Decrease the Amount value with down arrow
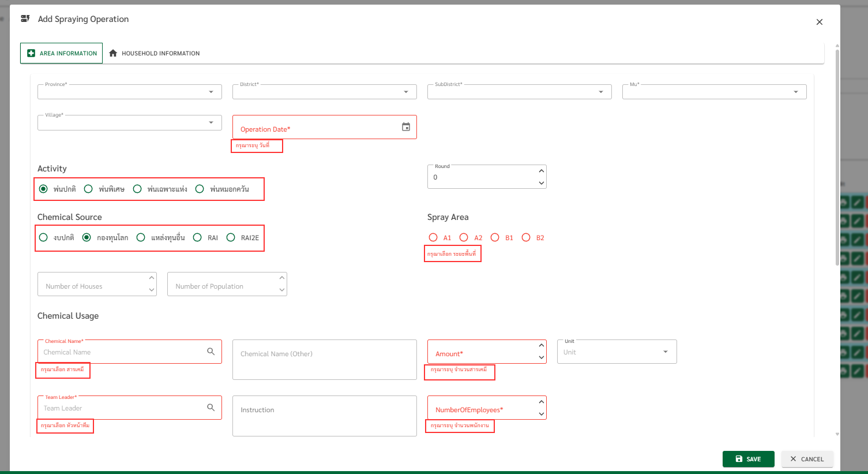Image resolution: width=868 pixels, height=474 pixels. [x=541, y=358]
